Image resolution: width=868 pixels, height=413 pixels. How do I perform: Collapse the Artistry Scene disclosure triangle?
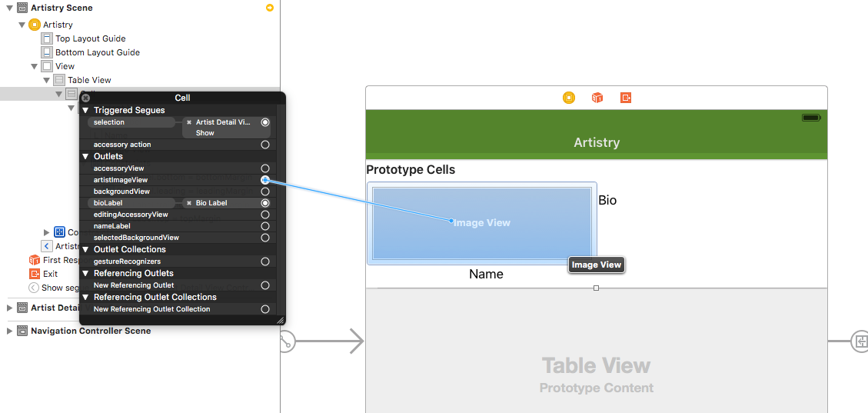[x=9, y=8]
